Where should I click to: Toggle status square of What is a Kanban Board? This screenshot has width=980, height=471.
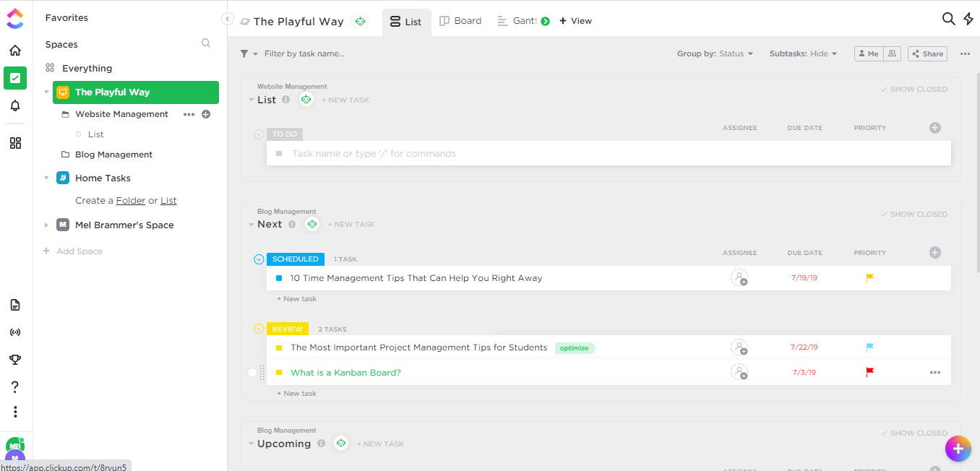coord(279,373)
